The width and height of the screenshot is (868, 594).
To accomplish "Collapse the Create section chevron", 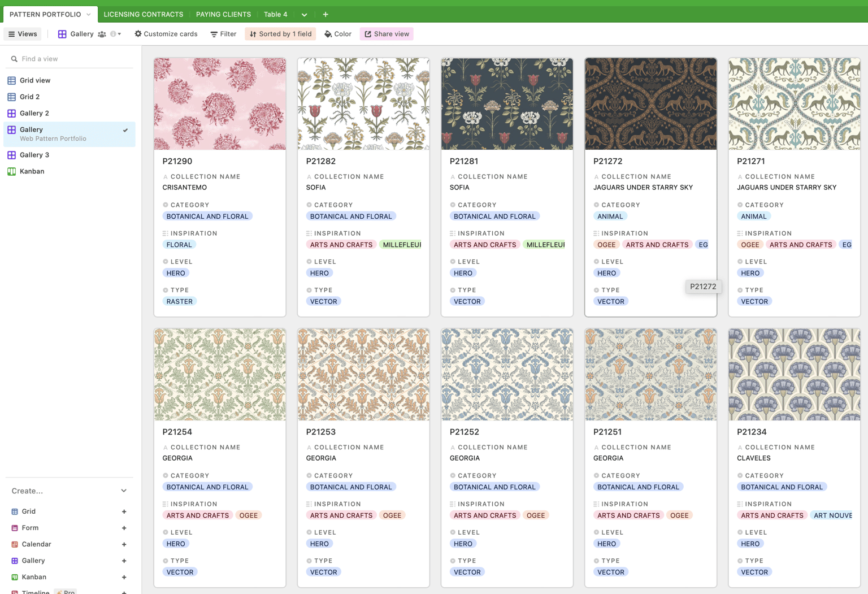I will [124, 491].
